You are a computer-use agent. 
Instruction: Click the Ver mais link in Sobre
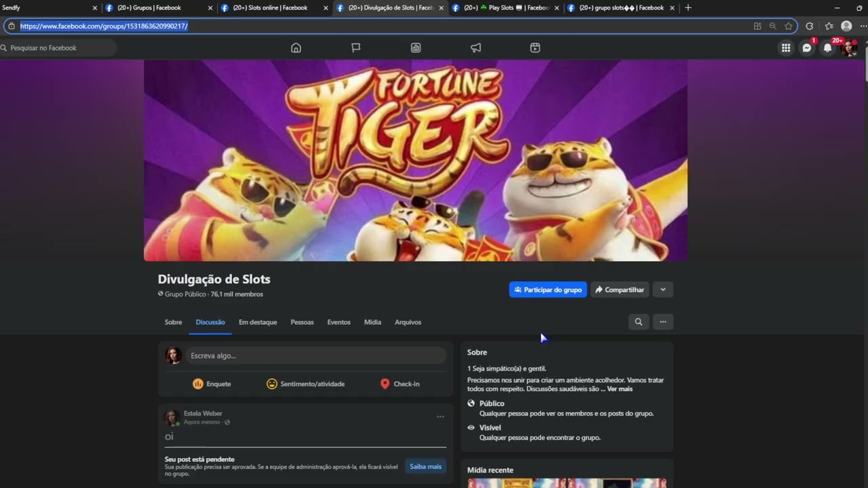tap(620, 389)
